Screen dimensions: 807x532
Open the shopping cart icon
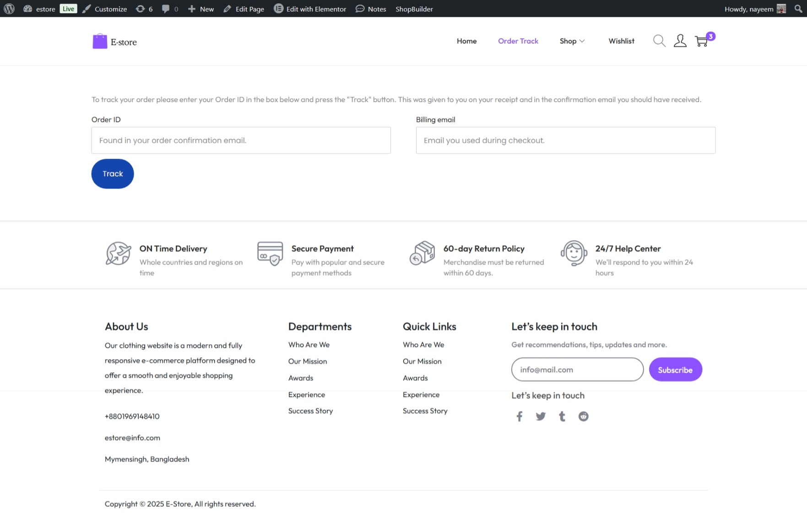click(701, 41)
